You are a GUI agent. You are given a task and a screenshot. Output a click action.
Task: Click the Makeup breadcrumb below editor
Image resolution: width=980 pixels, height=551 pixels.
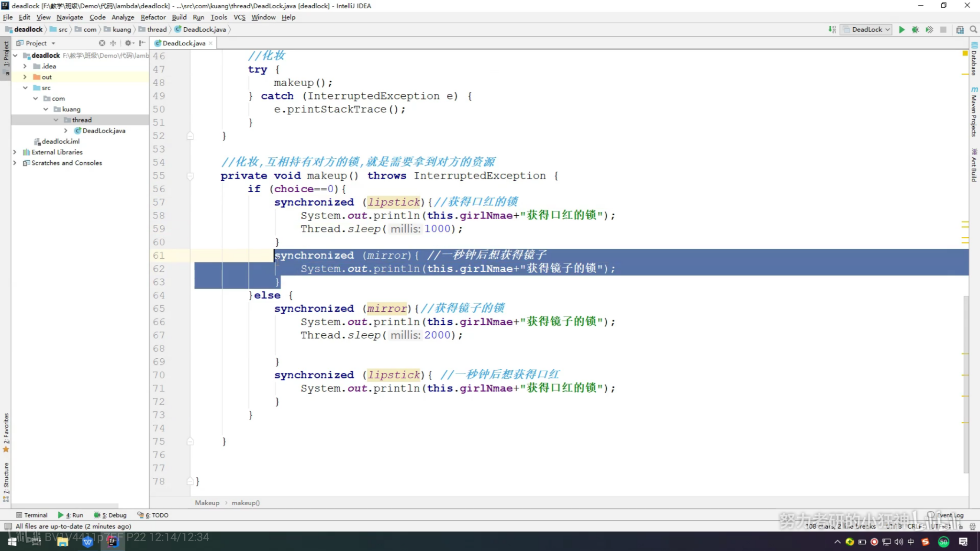(x=207, y=503)
